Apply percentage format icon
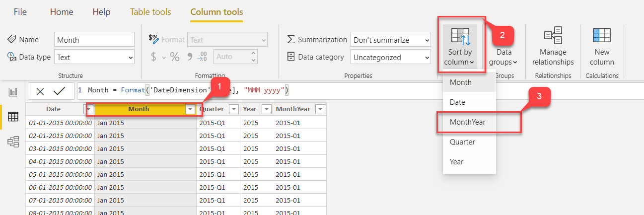This screenshot has width=644, height=215. click(x=175, y=57)
